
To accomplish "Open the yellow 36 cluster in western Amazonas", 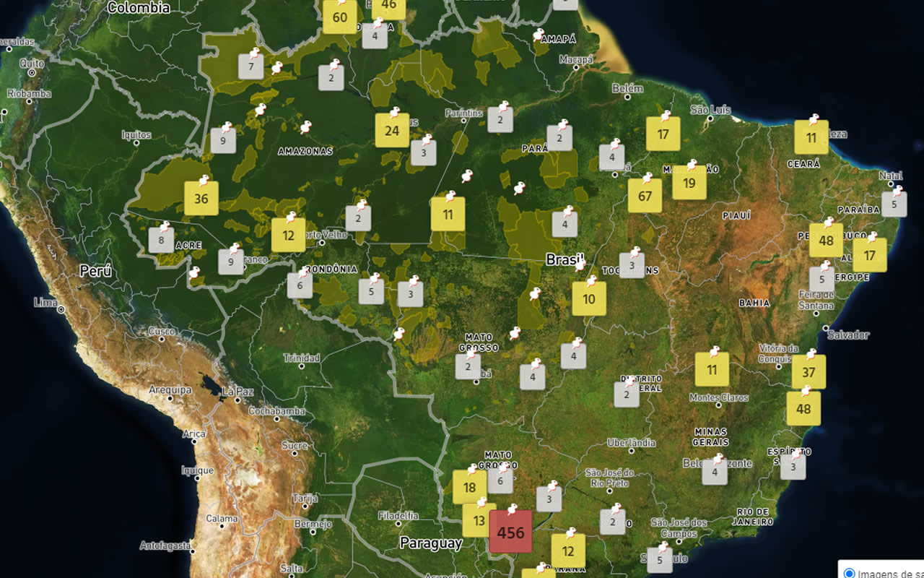I will click(201, 199).
